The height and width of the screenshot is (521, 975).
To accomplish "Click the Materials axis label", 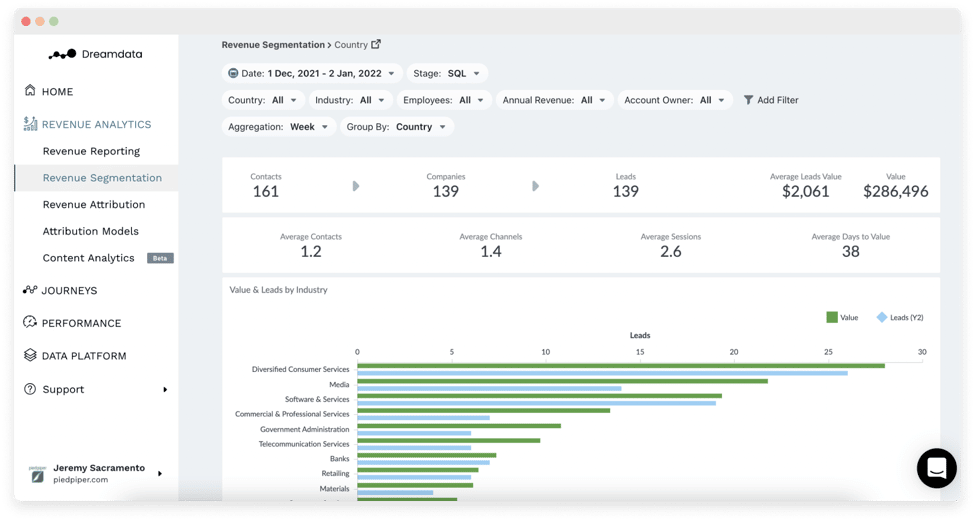I will [335, 489].
